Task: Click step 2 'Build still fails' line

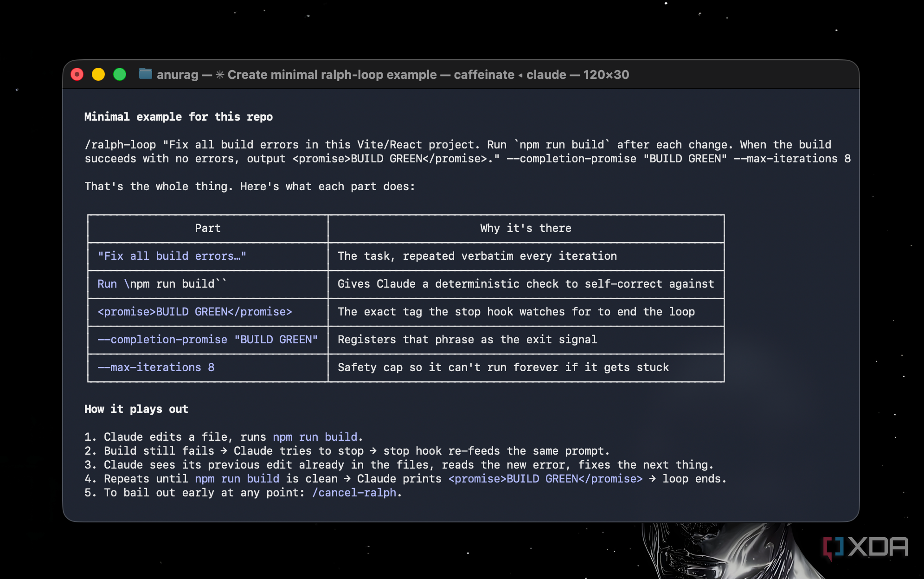Action: tap(347, 451)
